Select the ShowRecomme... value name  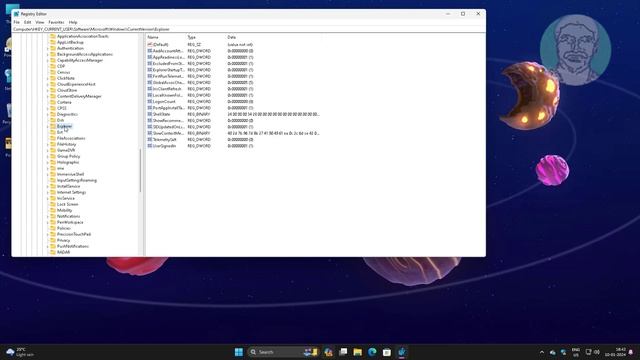click(169, 120)
